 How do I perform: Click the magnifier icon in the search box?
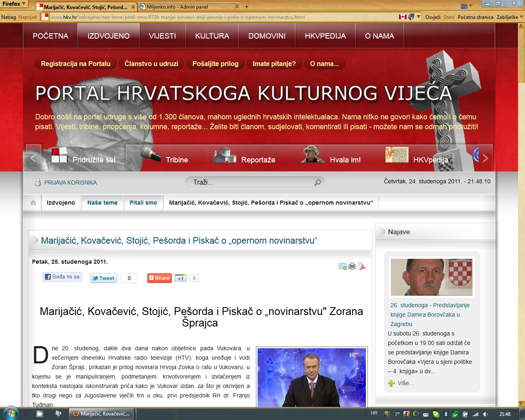pos(317,183)
